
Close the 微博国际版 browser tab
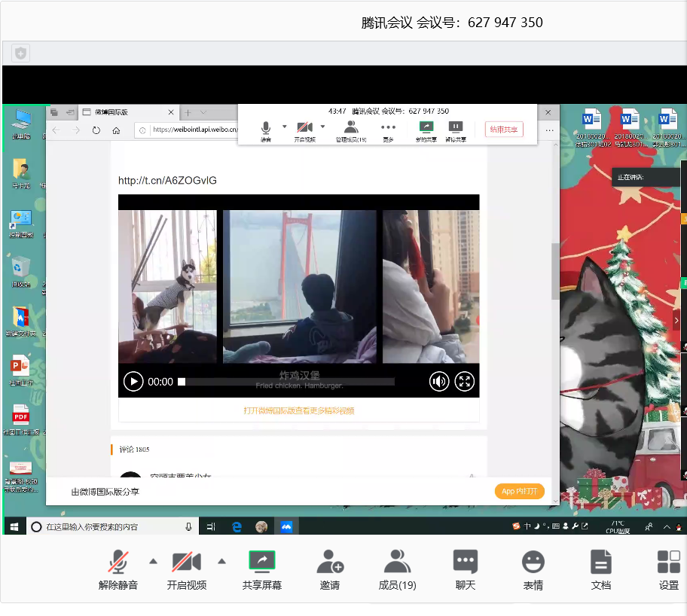(171, 112)
